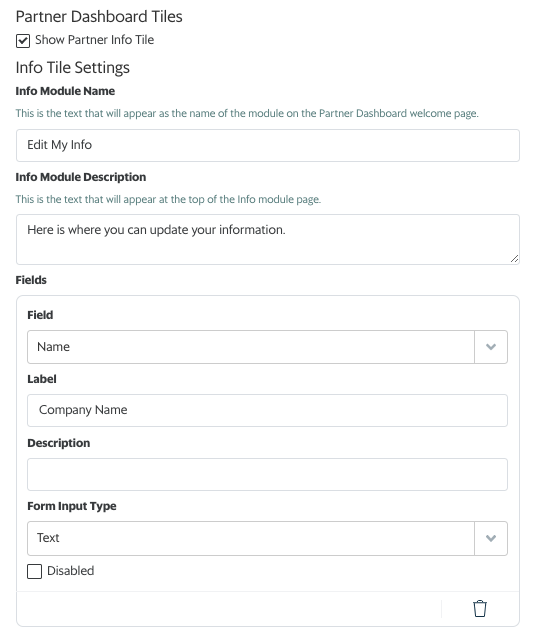Click the "Company Name" Label input
Viewport: 539px width, 636px height.
(267, 410)
